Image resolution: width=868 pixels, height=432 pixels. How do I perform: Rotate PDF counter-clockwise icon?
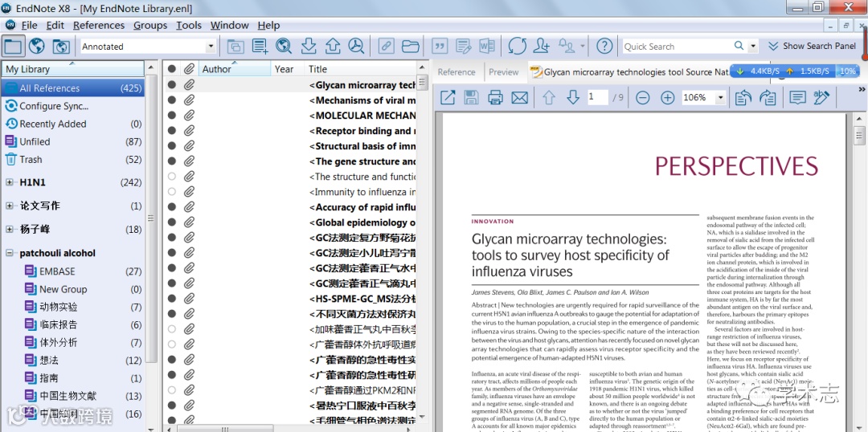[743, 98]
